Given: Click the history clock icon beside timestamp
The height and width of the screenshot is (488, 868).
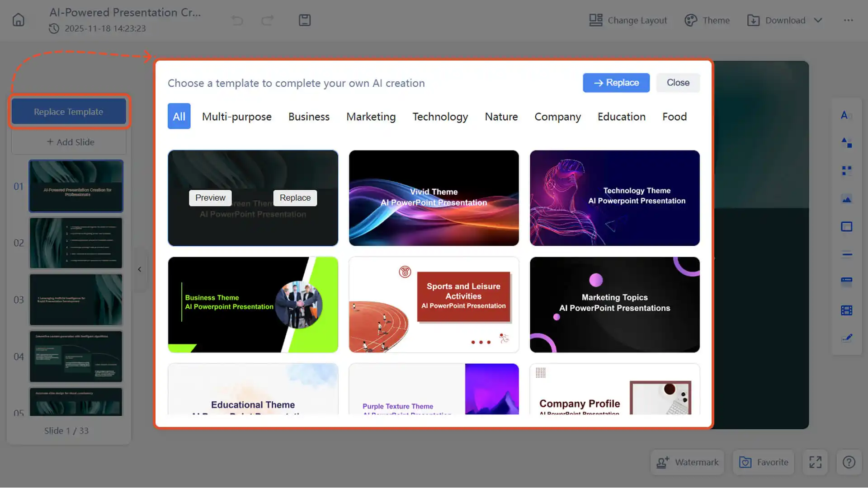Looking at the screenshot, I should pyautogui.click(x=54, y=28).
